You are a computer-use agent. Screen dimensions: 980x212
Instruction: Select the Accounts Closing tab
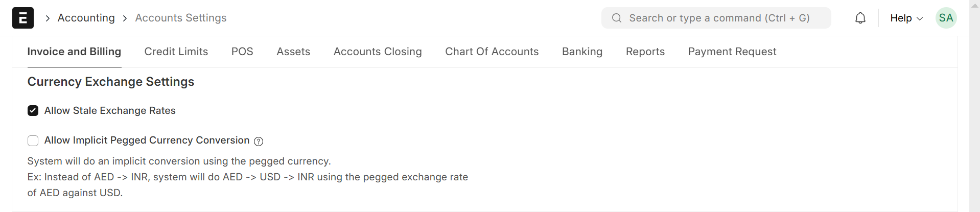(378, 52)
